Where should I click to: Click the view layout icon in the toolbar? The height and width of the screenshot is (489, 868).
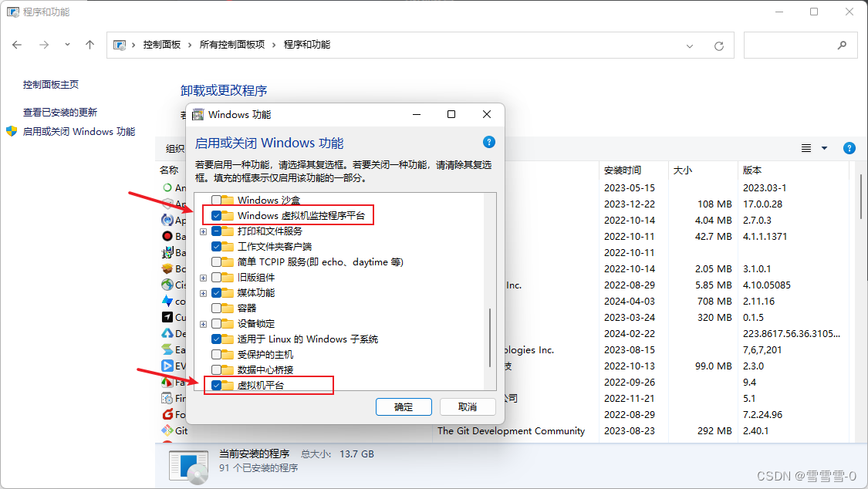[806, 148]
